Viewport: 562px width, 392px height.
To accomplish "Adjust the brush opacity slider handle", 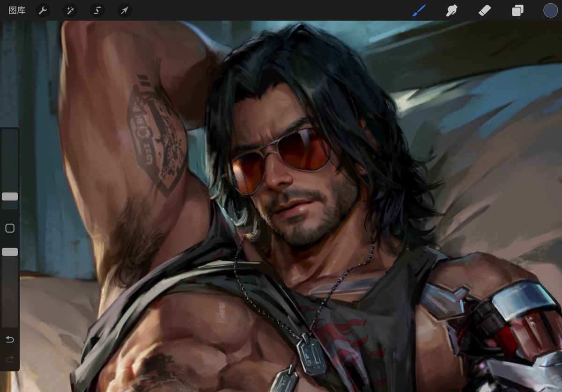I will click(x=10, y=252).
